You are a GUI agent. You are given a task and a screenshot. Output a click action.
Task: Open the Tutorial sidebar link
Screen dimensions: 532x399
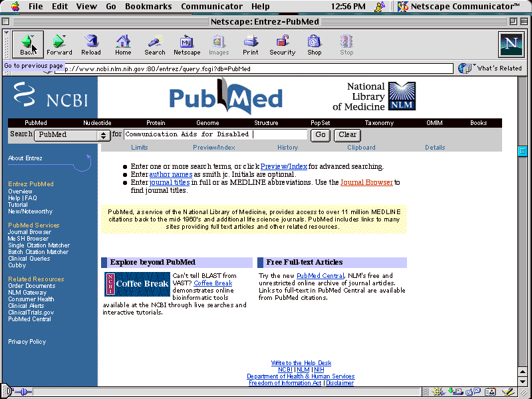click(18, 205)
